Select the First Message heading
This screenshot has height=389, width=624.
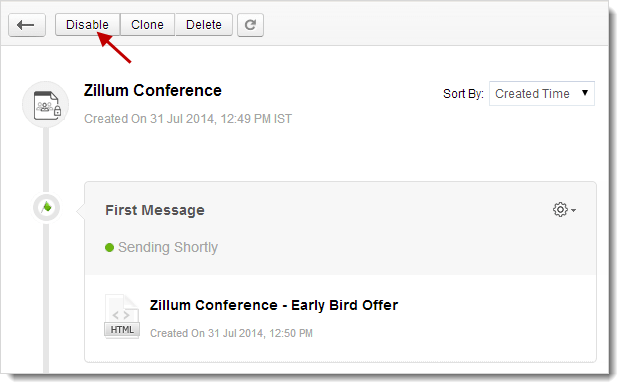point(155,210)
